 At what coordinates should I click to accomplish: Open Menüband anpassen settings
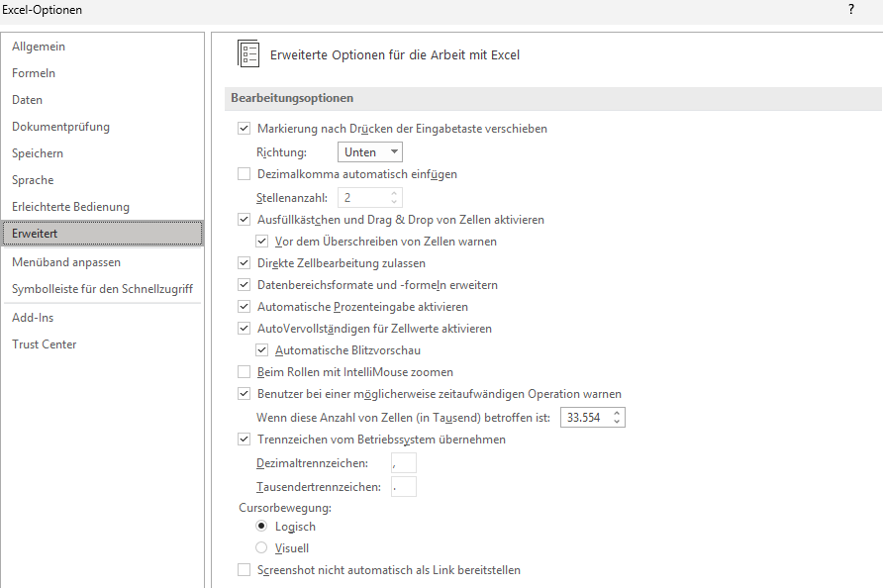click(x=66, y=262)
